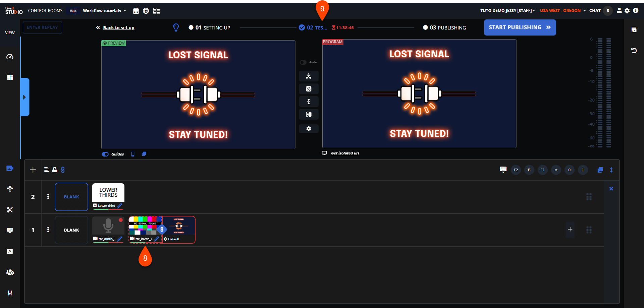Click the scissors clip tool in sidebar

(x=10, y=210)
